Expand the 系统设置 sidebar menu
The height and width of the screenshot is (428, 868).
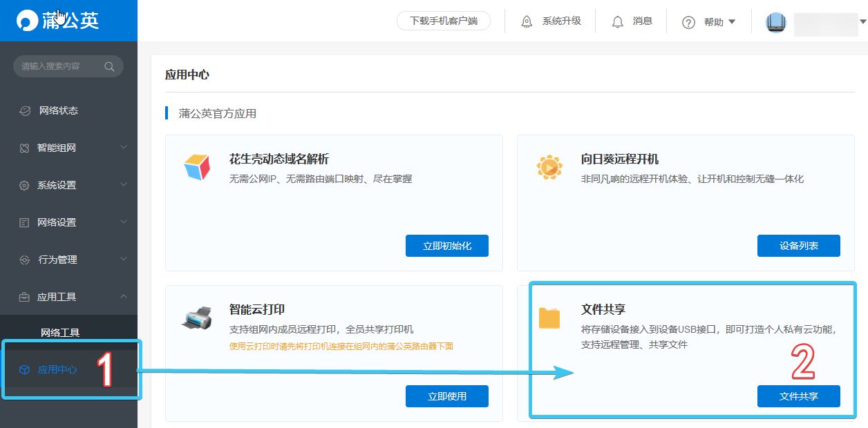[124, 185]
